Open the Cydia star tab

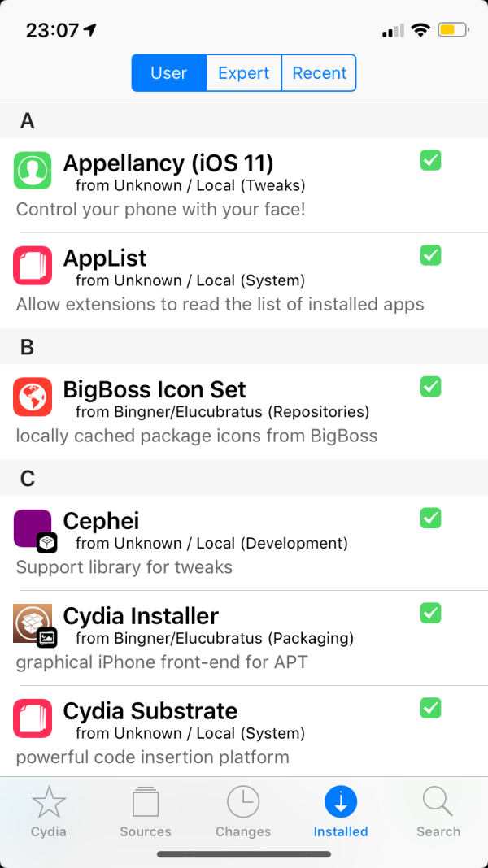pos(49,811)
